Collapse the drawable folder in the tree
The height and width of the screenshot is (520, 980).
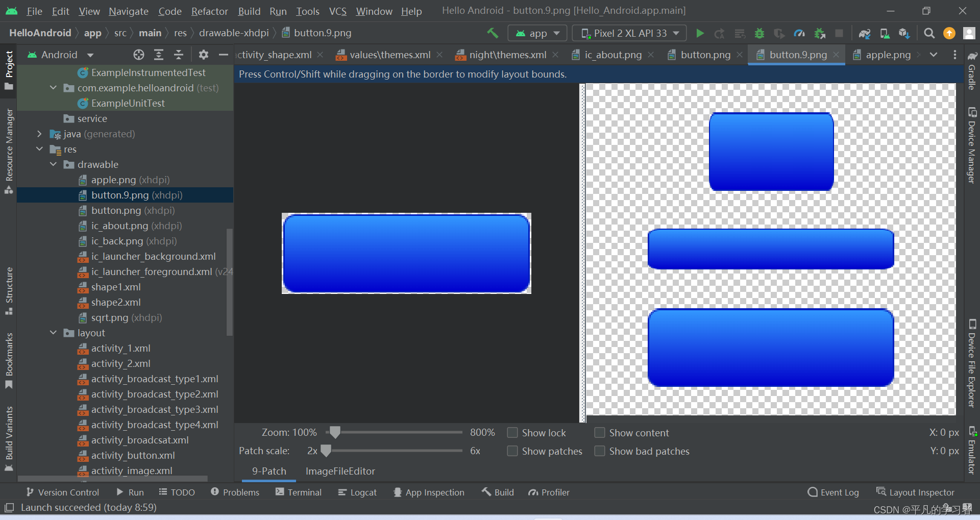pyautogui.click(x=53, y=164)
